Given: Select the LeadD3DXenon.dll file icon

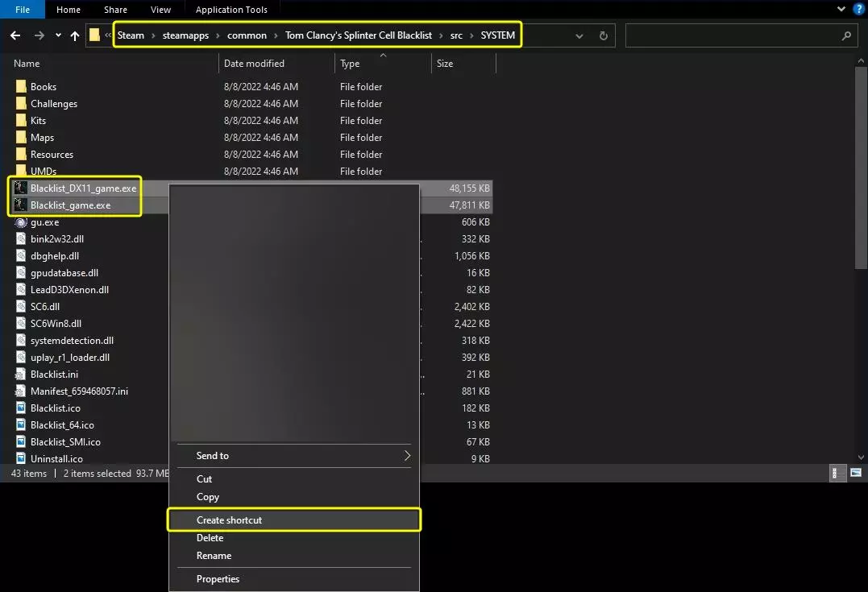Looking at the screenshot, I should [21, 289].
